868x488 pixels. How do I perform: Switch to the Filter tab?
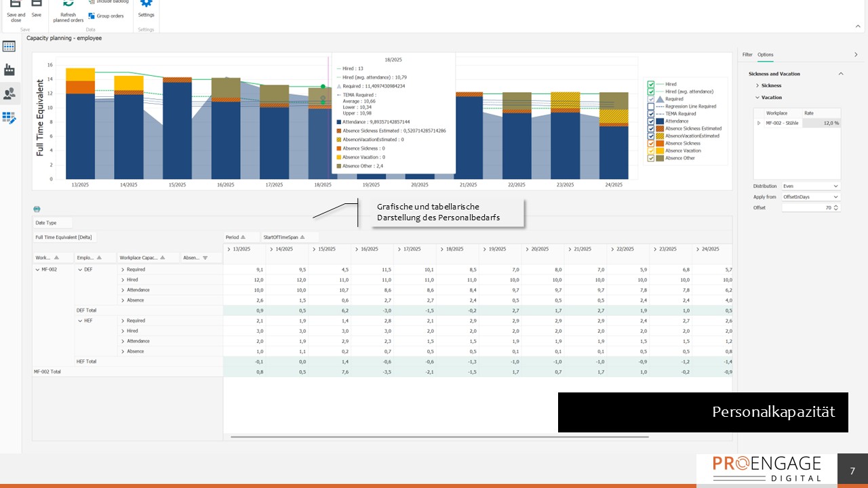747,54
